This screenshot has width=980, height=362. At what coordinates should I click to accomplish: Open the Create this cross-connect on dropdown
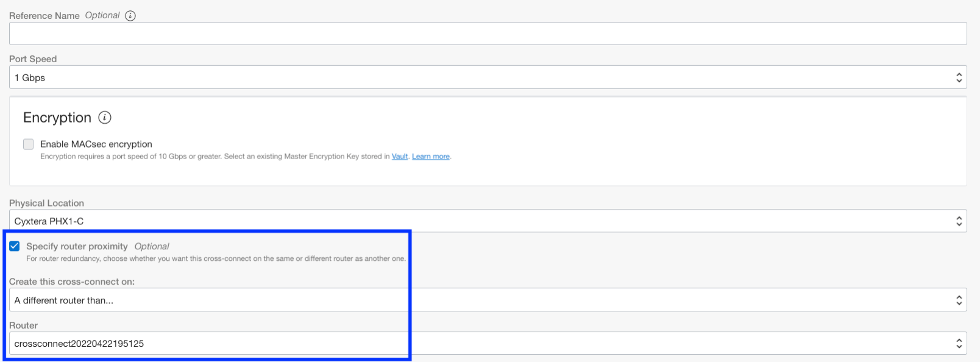point(488,300)
